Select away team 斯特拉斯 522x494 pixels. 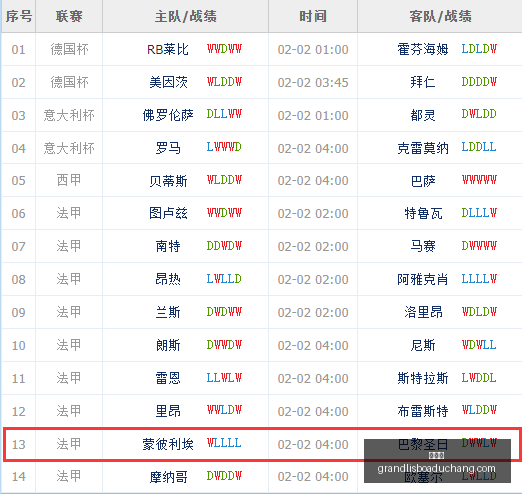[423, 378]
